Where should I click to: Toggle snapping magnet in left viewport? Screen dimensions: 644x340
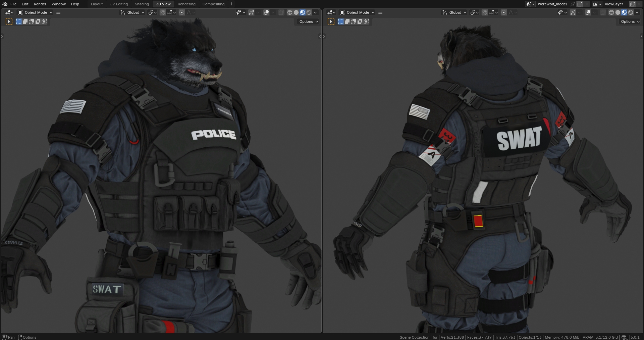[x=163, y=12]
